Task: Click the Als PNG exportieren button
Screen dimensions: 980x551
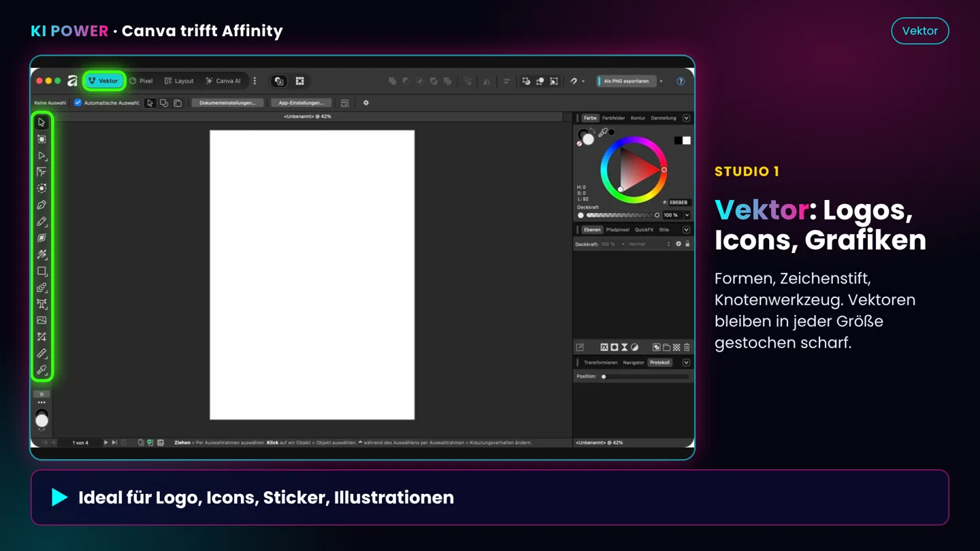Action: click(626, 81)
